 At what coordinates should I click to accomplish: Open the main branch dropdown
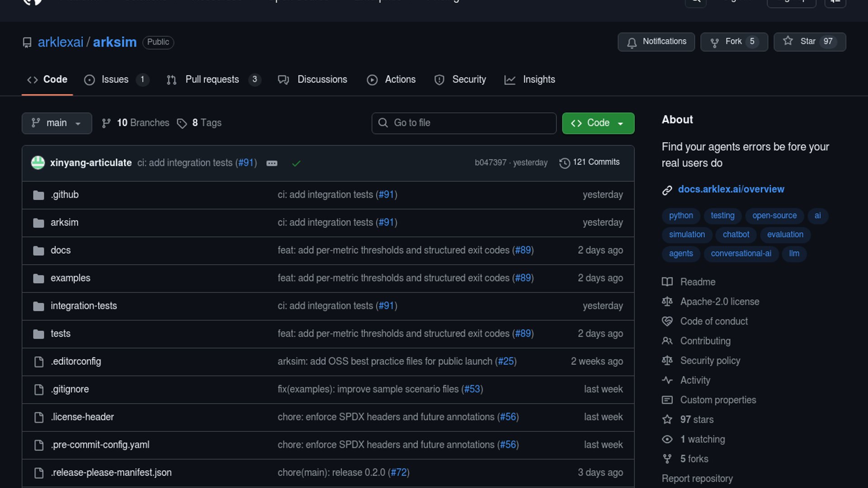click(57, 123)
